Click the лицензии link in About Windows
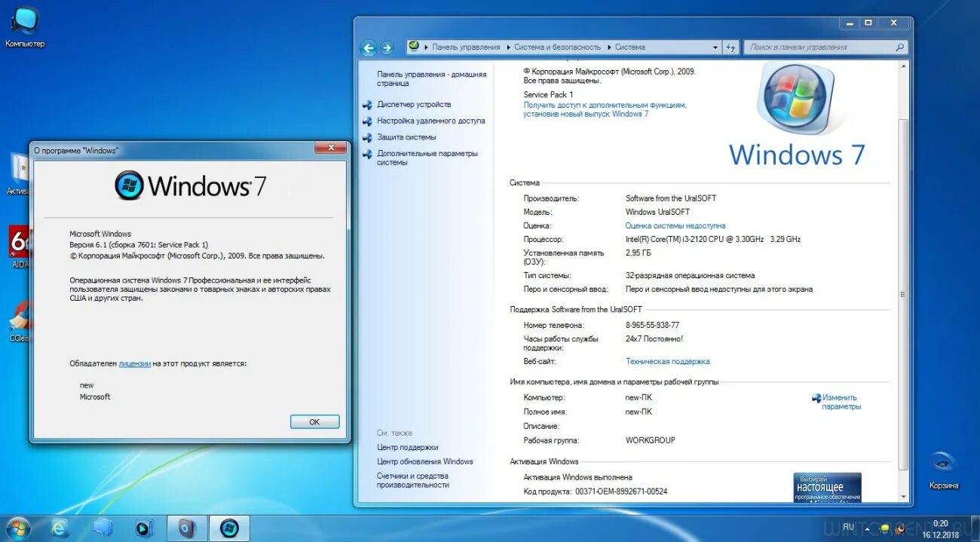 point(135,364)
